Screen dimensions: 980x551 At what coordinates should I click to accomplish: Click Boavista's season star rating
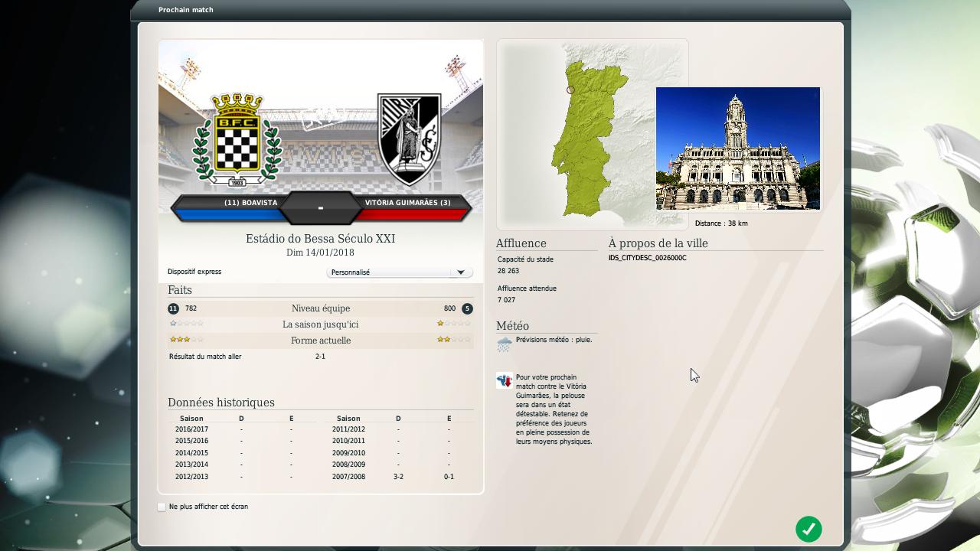[x=187, y=324]
